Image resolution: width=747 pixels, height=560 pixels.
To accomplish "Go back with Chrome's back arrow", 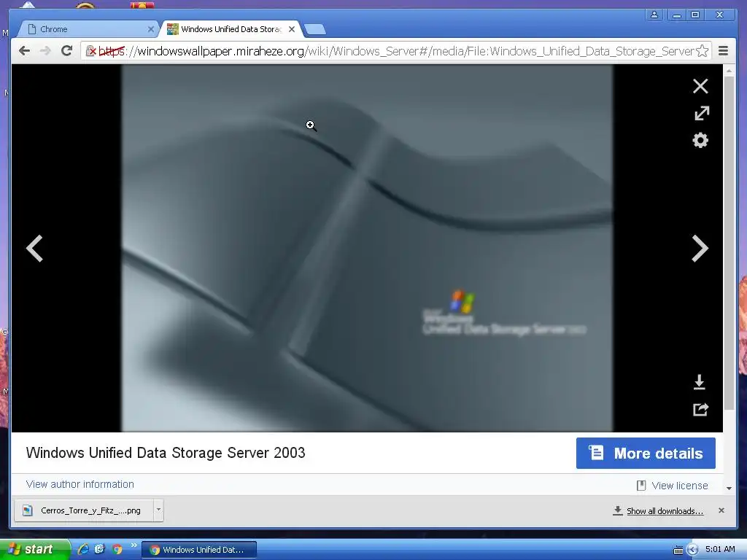I will 24,50.
